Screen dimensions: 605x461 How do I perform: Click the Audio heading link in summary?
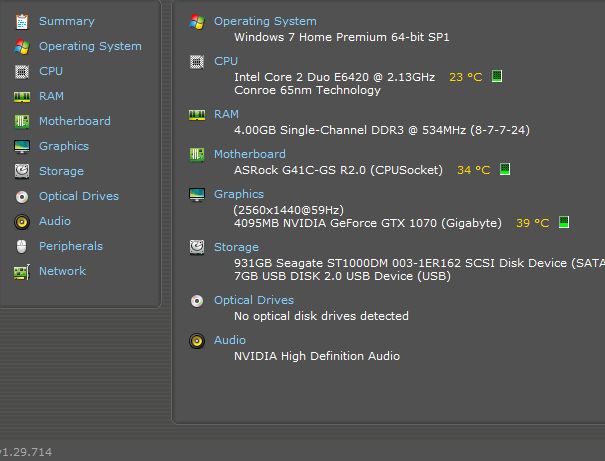click(230, 341)
